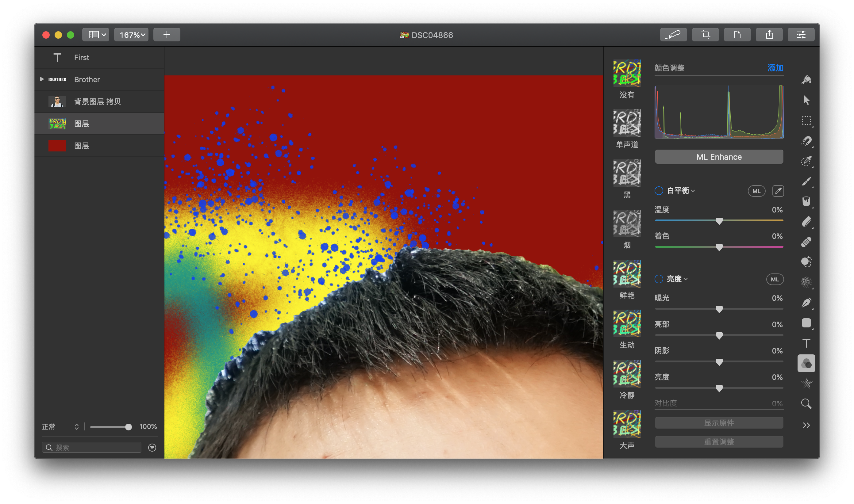Click the color histogram graph
This screenshot has width=854, height=504.
click(719, 112)
